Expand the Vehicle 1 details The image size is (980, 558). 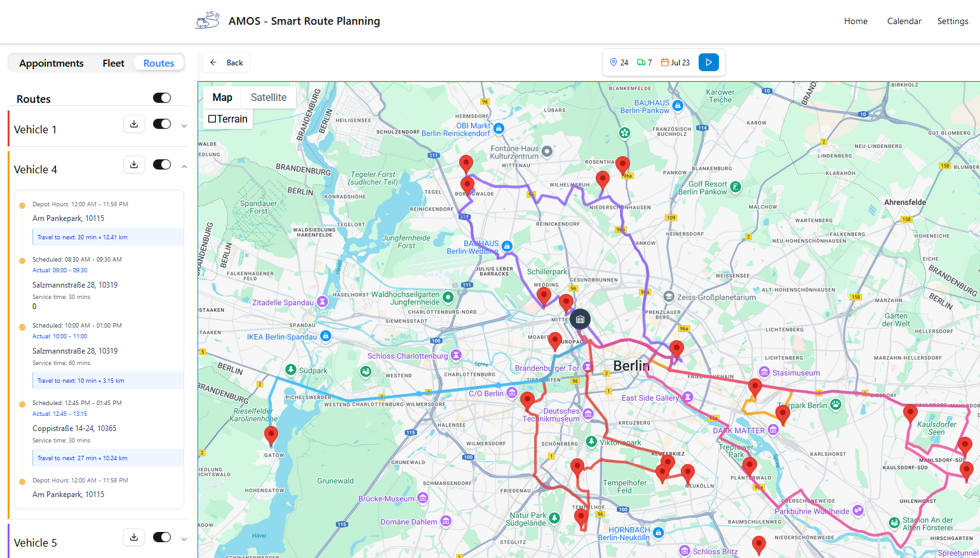click(184, 126)
